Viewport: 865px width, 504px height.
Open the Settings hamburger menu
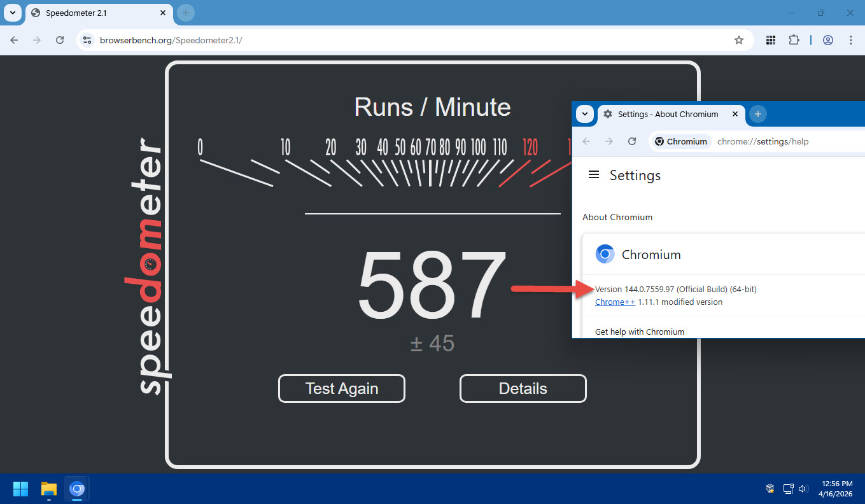click(x=593, y=175)
